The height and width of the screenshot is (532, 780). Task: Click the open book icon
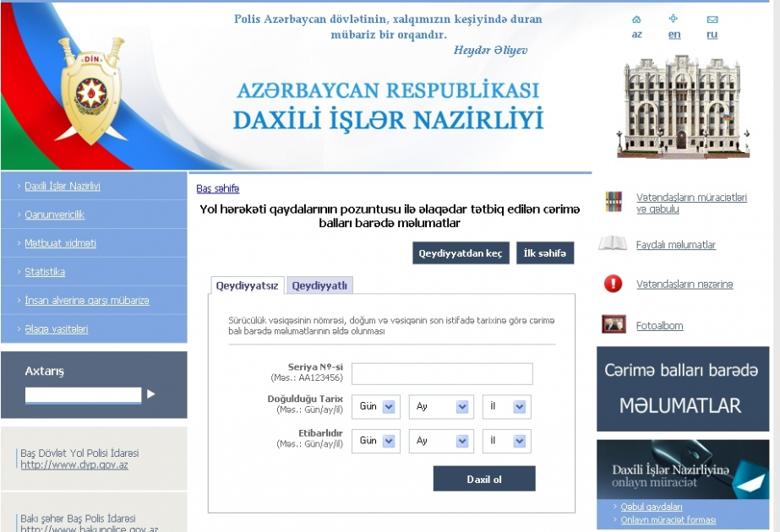pyautogui.click(x=613, y=244)
